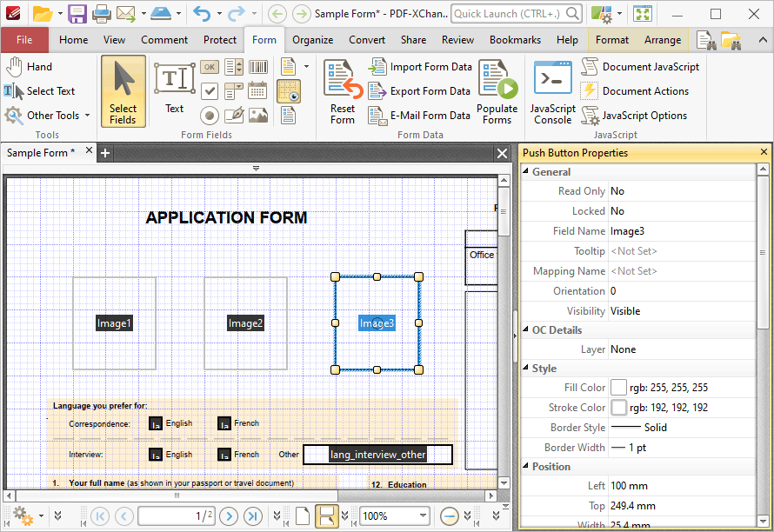Switch to the Comment ribbon tab
This screenshot has width=774, height=532.
[x=164, y=40]
